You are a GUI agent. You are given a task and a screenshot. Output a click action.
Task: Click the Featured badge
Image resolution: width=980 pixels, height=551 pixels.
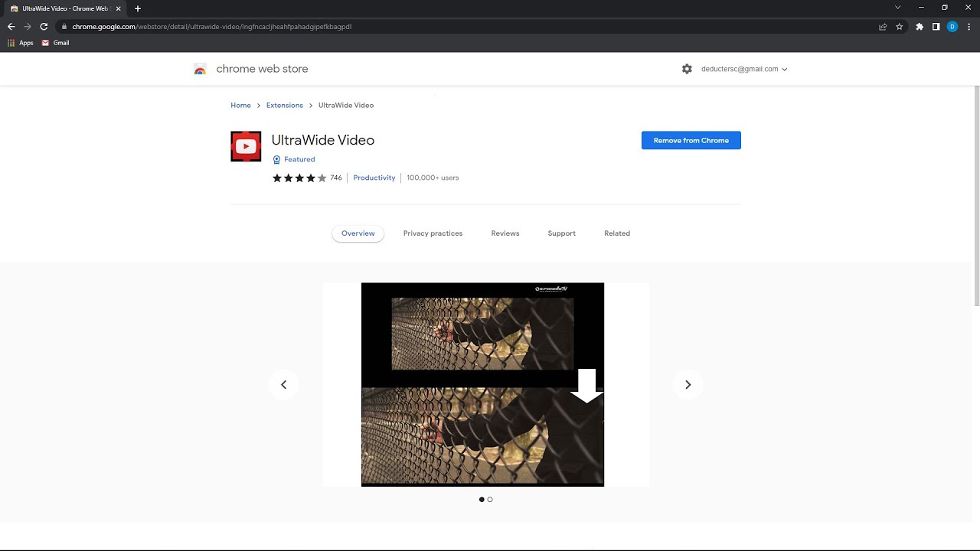point(294,159)
